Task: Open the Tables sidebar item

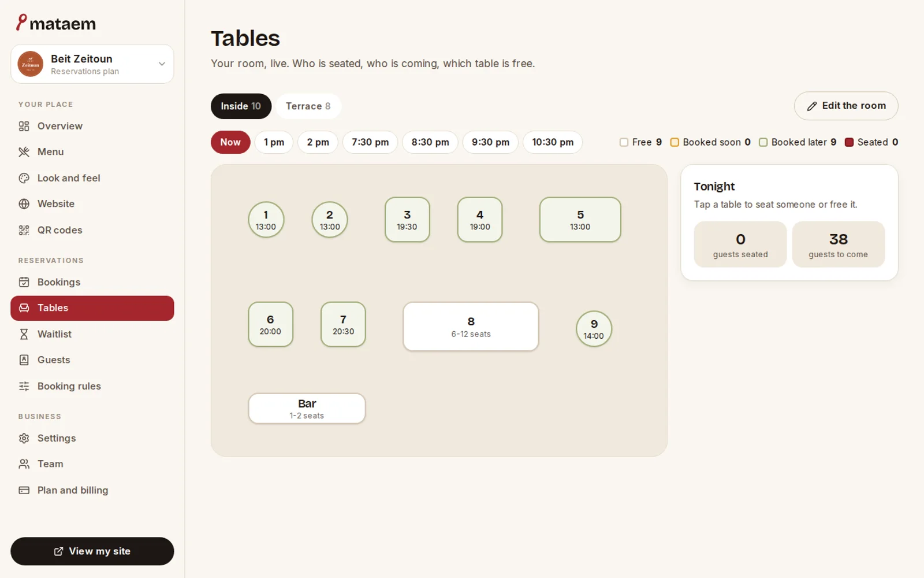Action: 92,308
